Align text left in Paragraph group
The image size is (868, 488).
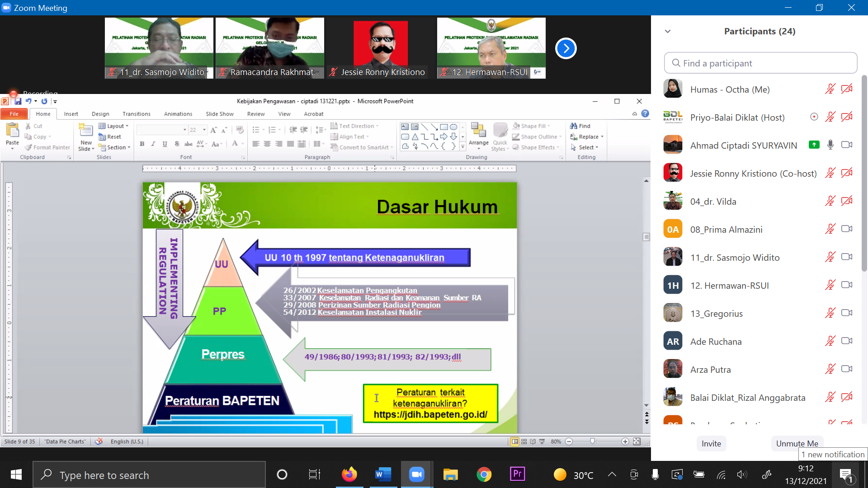pyautogui.click(x=255, y=144)
